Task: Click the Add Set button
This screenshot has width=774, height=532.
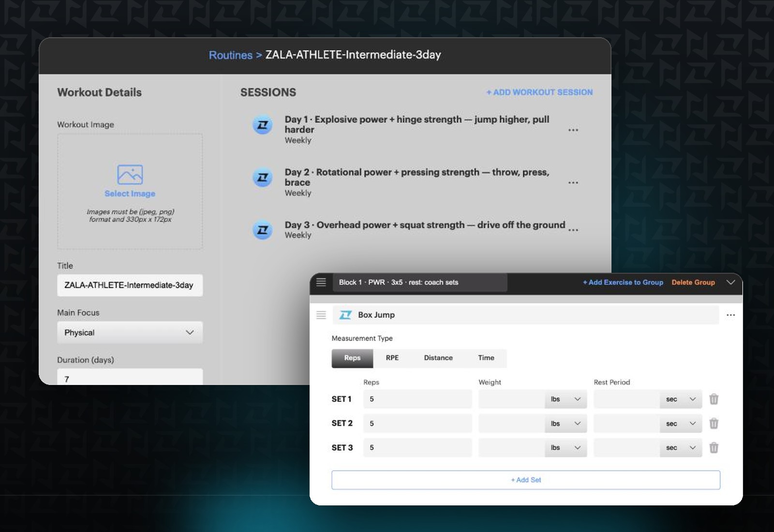Action: coord(526,480)
